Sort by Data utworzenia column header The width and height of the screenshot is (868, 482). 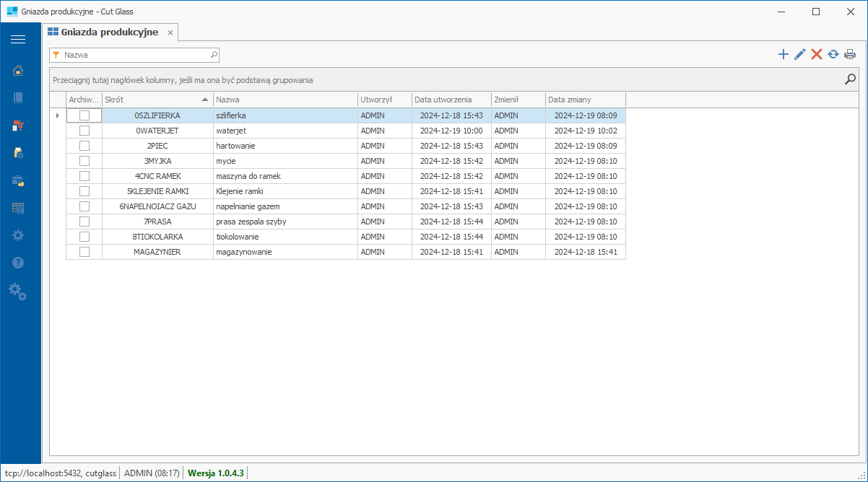451,100
